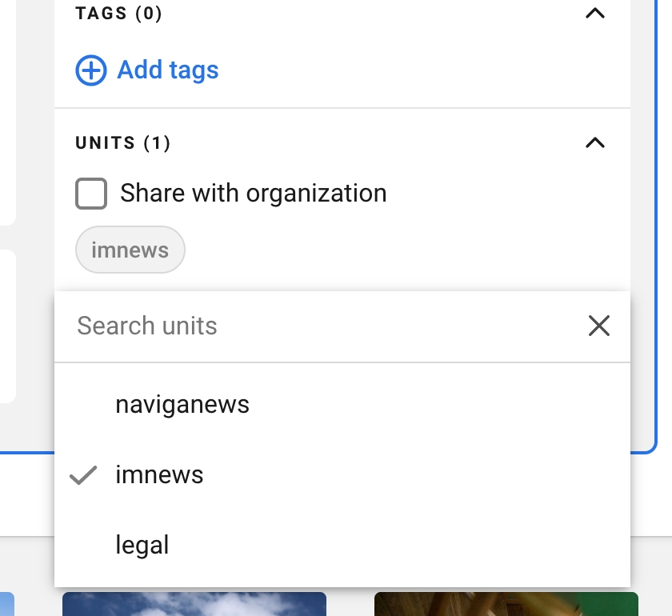This screenshot has width=672, height=616.
Task: Select naviganews from the units list
Action: 182,405
